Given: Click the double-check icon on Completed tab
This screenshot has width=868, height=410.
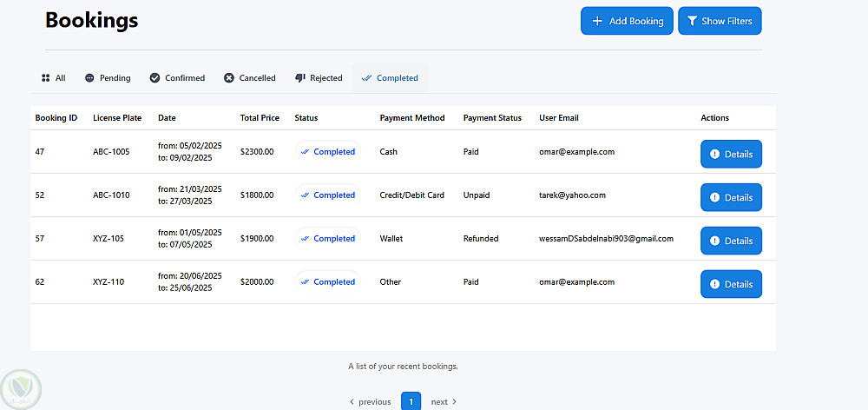Looking at the screenshot, I should (x=367, y=78).
